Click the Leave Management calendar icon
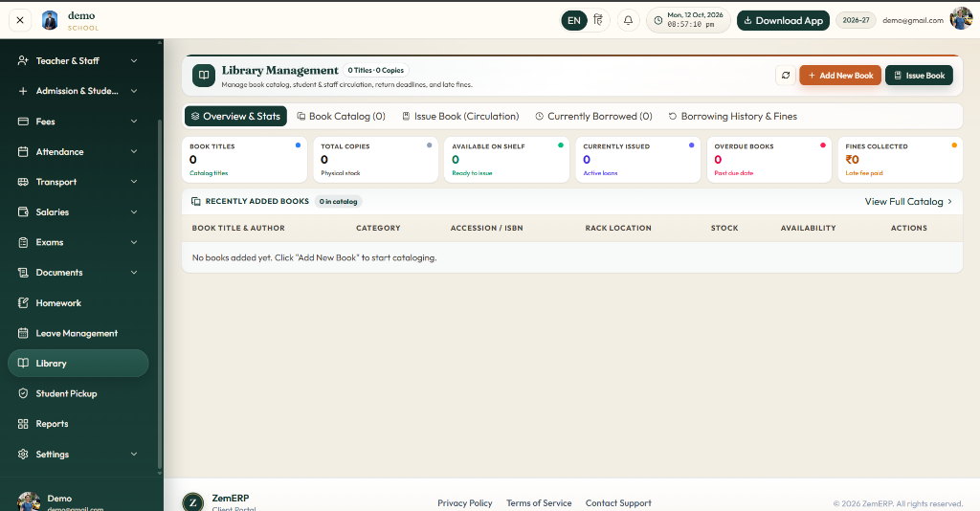Viewport: 980px width, 511px height. click(x=23, y=333)
